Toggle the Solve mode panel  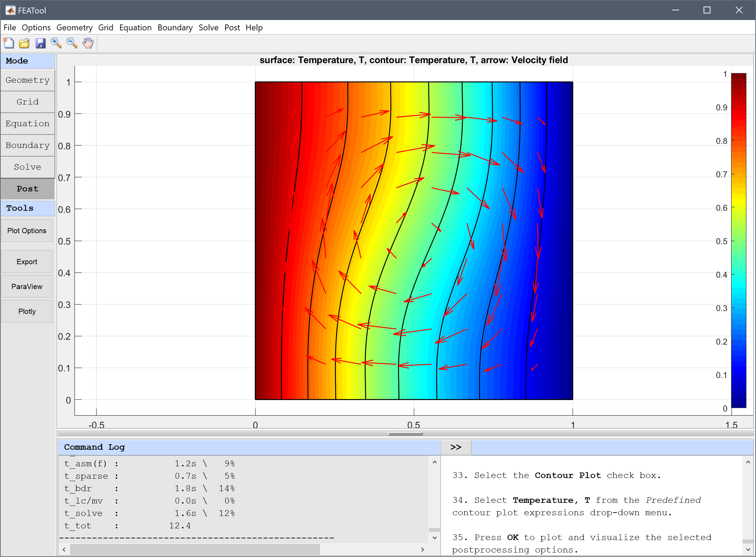point(28,167)
